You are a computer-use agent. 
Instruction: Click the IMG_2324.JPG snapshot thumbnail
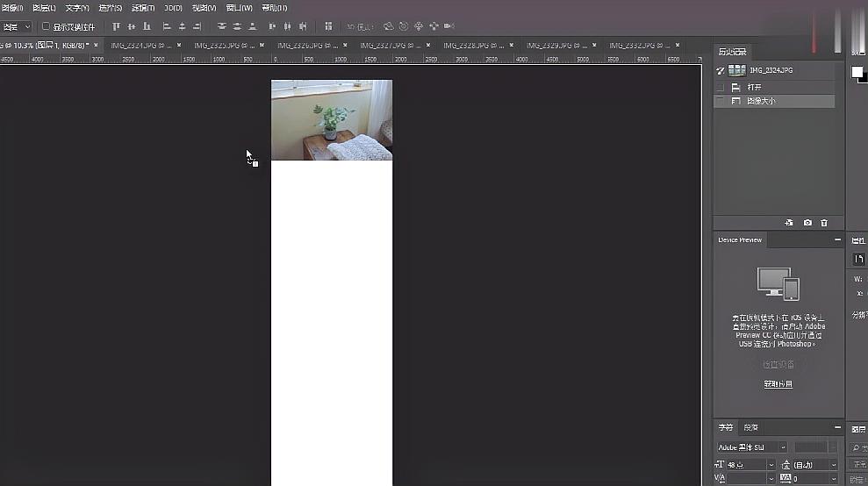coord(737,70)
